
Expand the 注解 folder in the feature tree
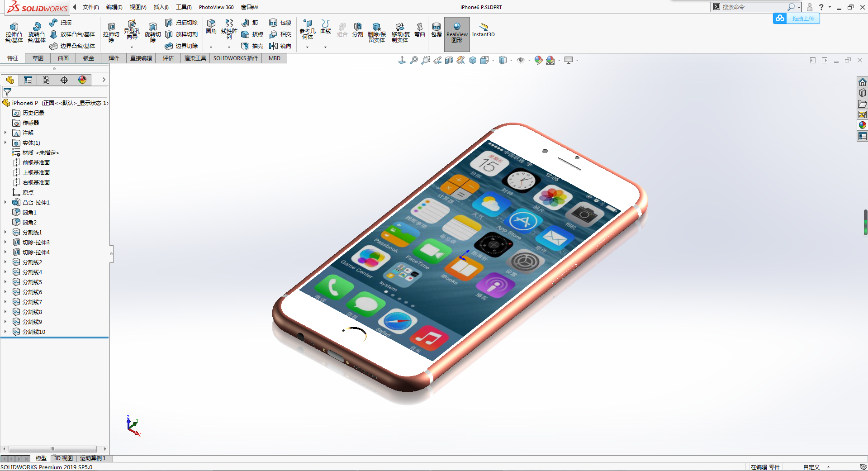coord(5,133)
